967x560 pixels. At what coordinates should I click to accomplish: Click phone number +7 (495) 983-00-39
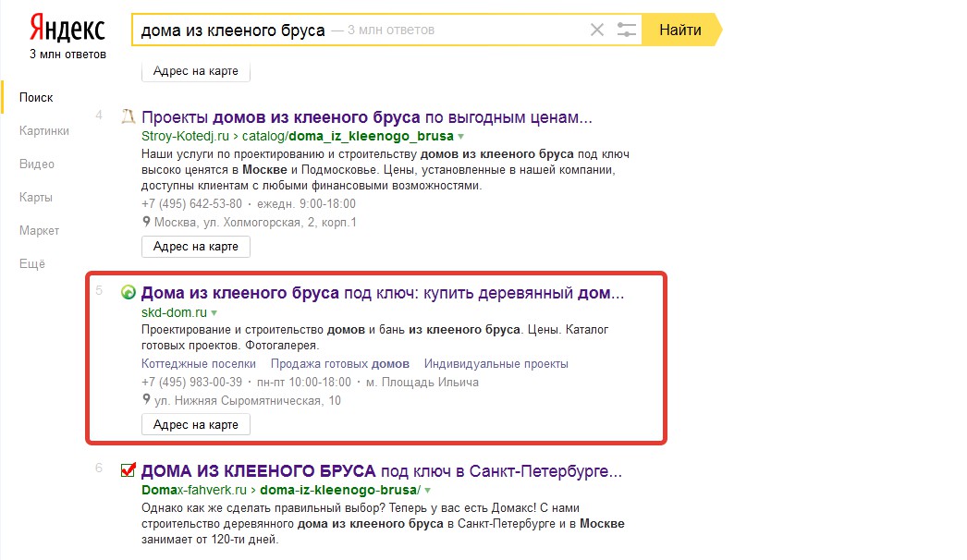(x=191, y=382)
